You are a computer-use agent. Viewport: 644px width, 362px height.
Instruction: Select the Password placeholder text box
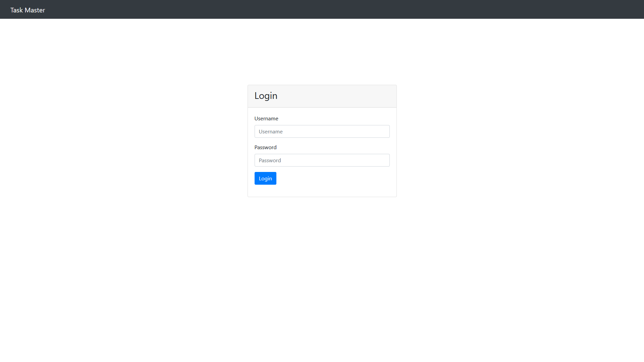322,160
